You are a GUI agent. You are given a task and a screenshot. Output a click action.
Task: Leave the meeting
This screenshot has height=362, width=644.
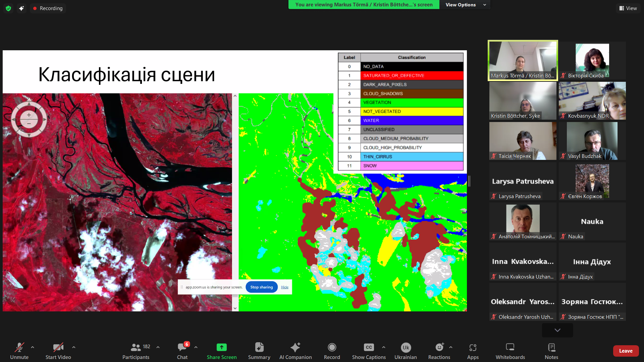tap(626, 351)
